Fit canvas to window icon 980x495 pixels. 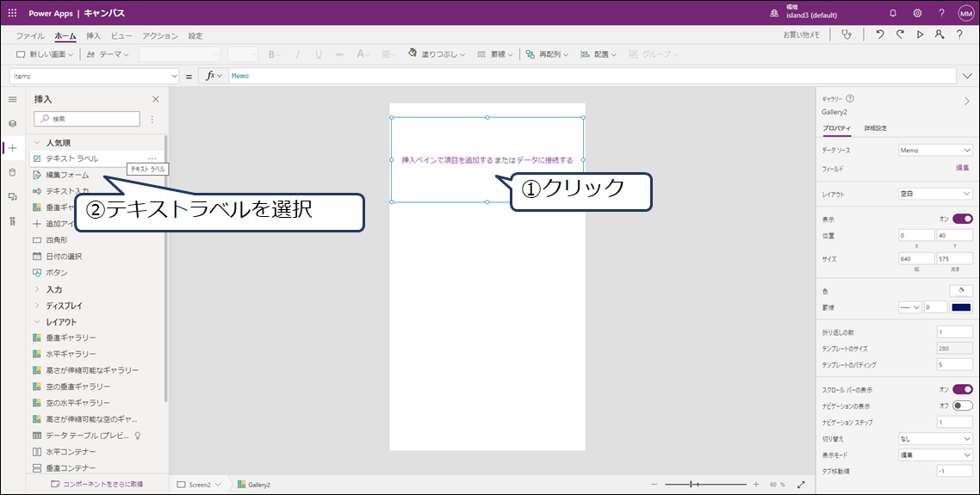(x=801, y=485)
